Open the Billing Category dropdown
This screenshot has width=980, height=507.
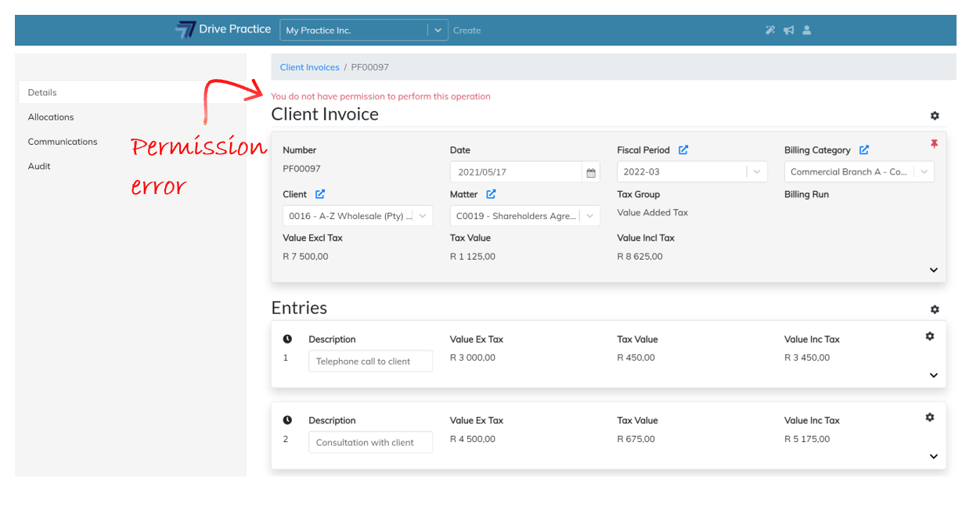(x=924, y=172)
